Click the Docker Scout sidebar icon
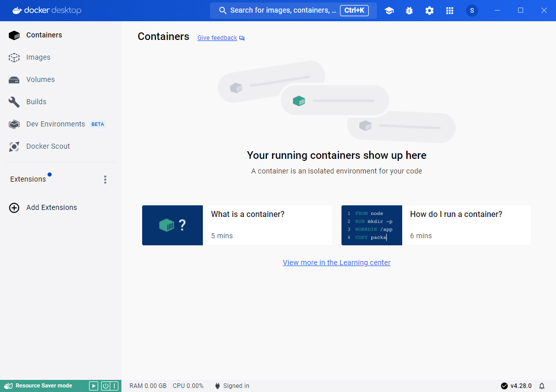 tap(14, 146)
